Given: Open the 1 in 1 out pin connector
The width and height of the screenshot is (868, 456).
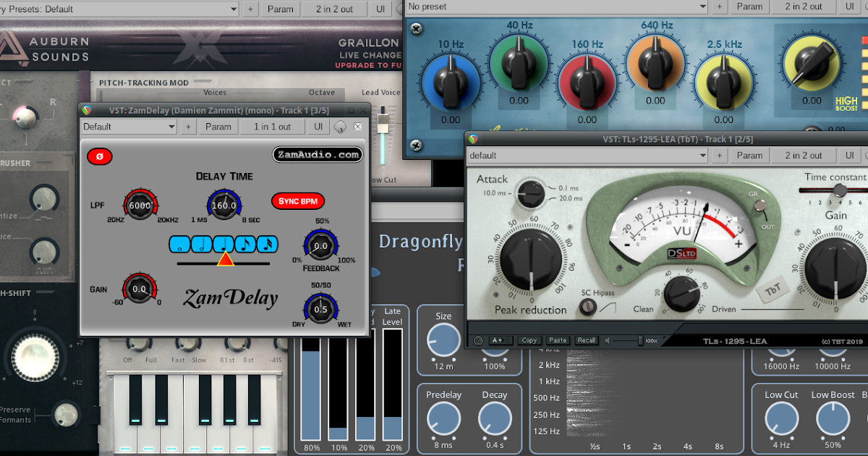Looking at the screenshot, I should pyautogui.click(x=273, y=127).
